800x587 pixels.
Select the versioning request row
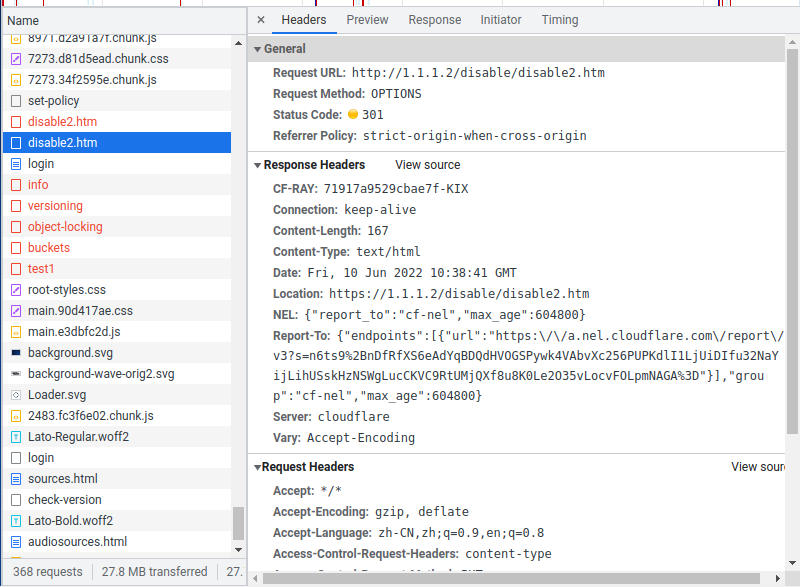coord(117,206)
